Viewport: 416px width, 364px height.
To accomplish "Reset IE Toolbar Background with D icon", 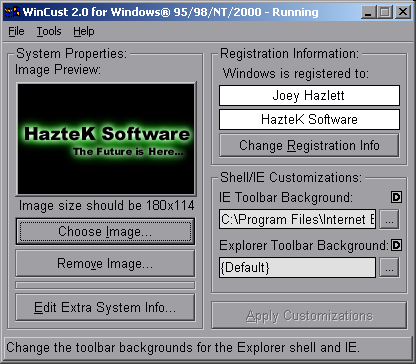I will [x=396, y=197].
